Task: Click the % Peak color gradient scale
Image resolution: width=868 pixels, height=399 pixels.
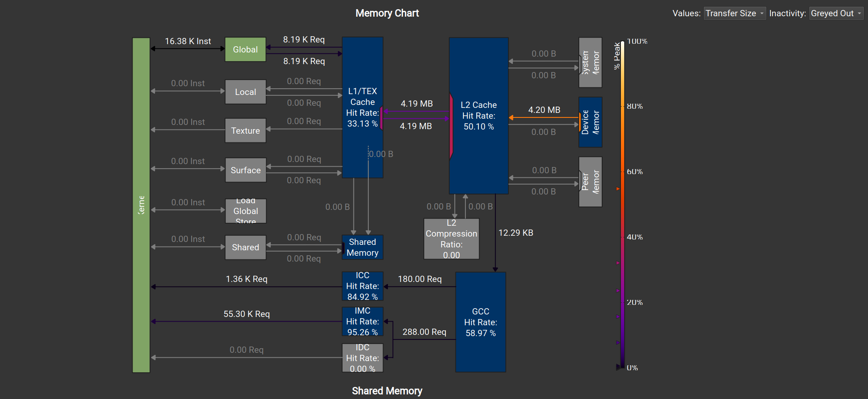Action: coord(622,205)
